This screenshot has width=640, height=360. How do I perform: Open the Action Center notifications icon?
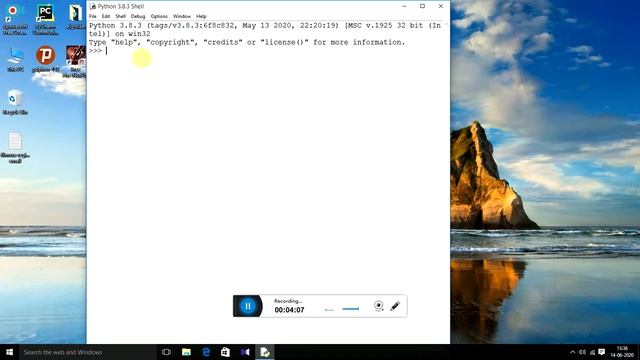[602, 352]
